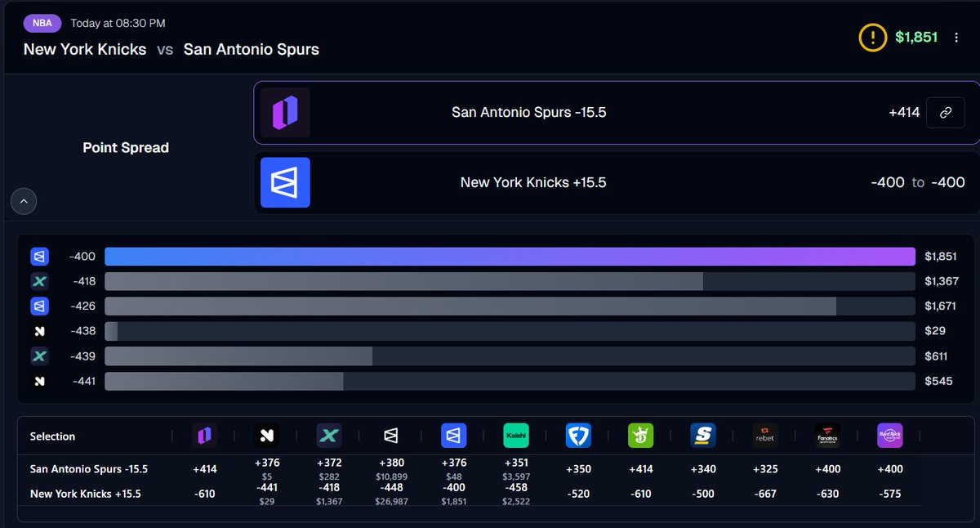Click the purple logo in table header

click(204, 436)
